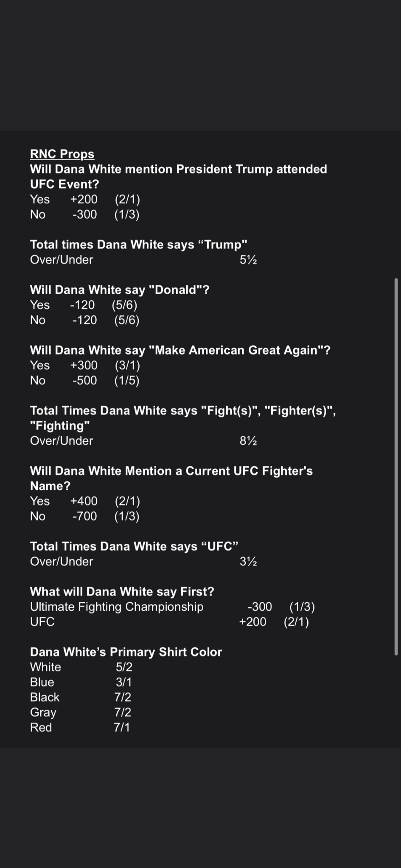The width and height of the screenshot is (401, 868).
Task: Select Yes +300 for Make American Great Again
Action: [84, 365]
